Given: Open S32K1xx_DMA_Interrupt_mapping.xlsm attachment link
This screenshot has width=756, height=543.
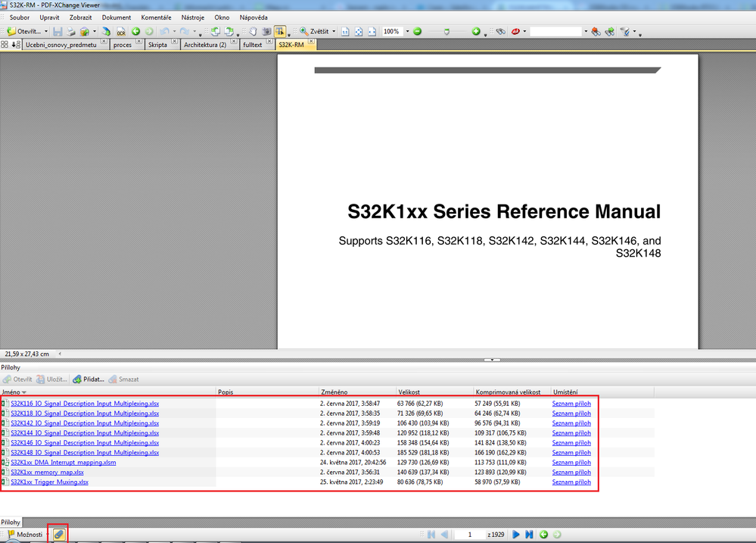Looking at the screenshot, I should [63, 463].
